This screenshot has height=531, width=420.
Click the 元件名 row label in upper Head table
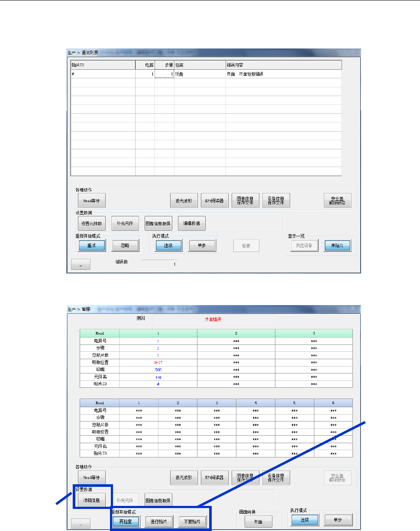(100, 377)
